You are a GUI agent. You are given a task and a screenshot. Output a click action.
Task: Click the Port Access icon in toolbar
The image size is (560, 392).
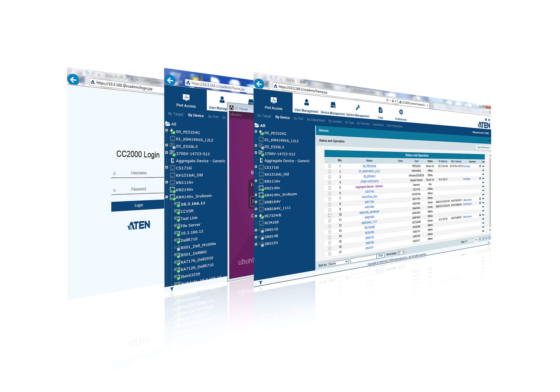pos(269,103)
